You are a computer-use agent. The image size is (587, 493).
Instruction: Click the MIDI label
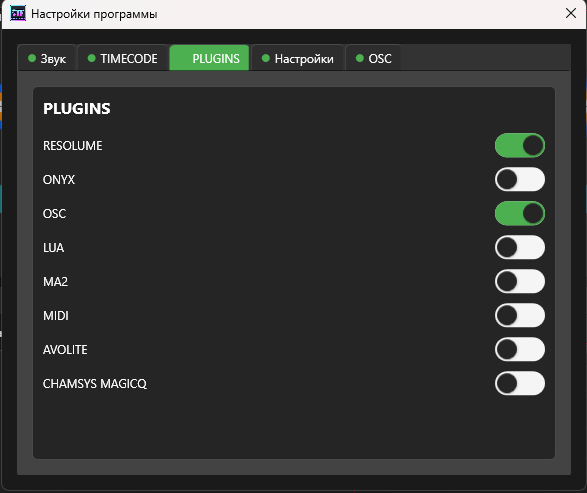tap(56, 316)
